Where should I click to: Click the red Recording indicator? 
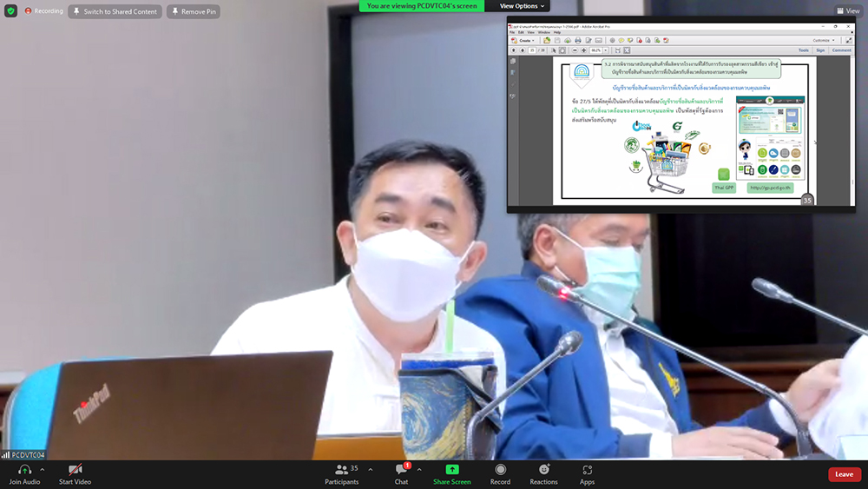pyautogui.click(x=43, y=11)
